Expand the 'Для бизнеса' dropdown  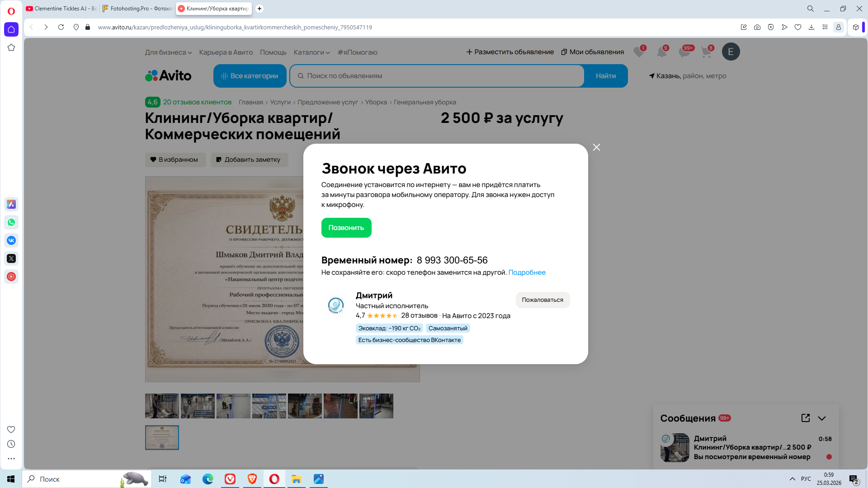[168, 52]
